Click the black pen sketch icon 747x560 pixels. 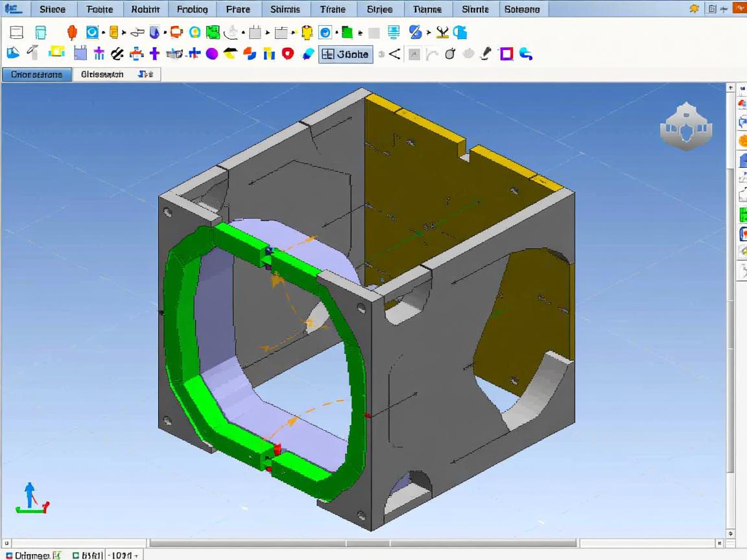coord(485,54)
